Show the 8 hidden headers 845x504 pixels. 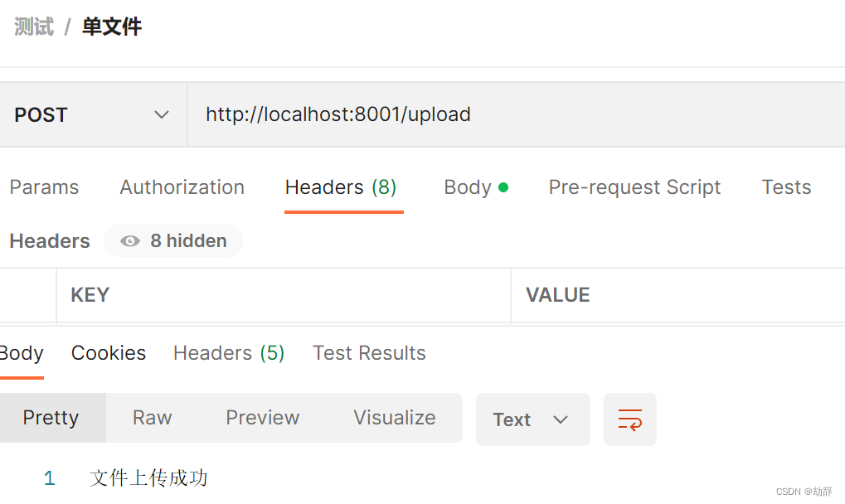[173, 240]
